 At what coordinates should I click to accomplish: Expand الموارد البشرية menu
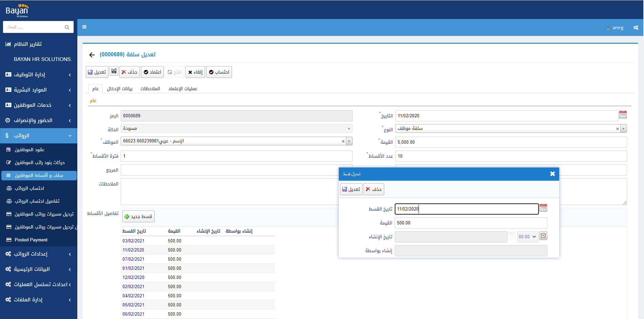pyautogui.click(x=70, y=90)
